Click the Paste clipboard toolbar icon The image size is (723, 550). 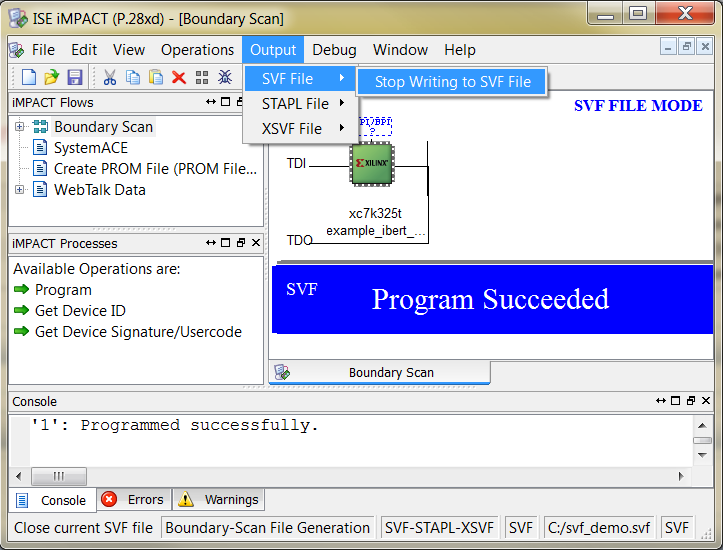[156, 77]
